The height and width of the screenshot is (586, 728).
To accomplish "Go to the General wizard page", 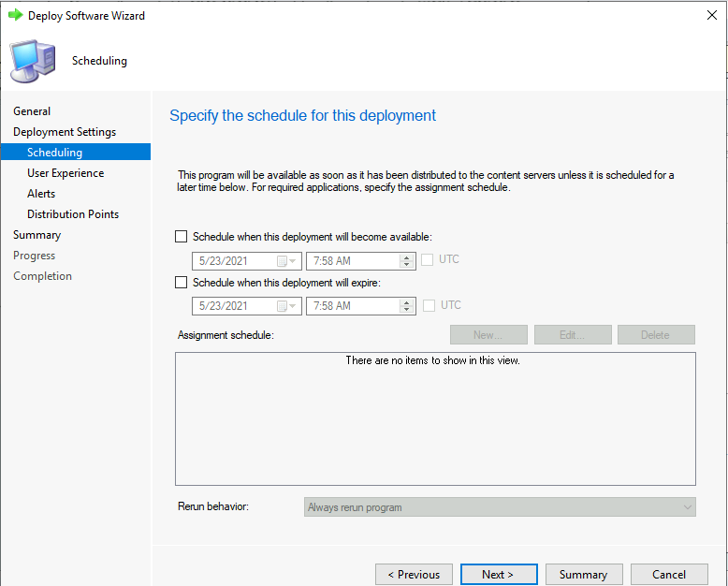I will [32, 111].
